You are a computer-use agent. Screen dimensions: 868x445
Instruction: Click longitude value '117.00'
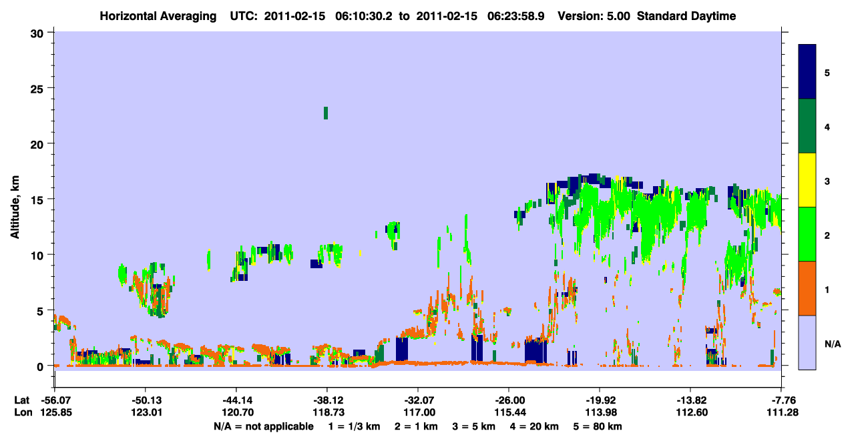418,413
